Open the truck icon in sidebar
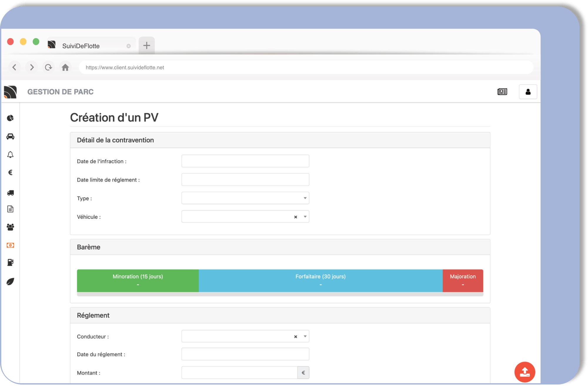 (x=10, y=193)
